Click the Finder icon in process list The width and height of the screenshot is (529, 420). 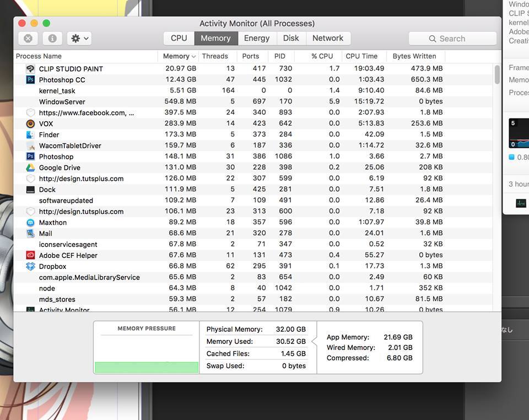(30, 134)
